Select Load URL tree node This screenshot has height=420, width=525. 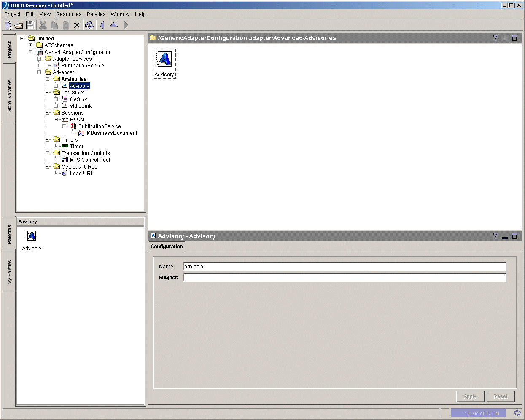[x=82, y=174]
